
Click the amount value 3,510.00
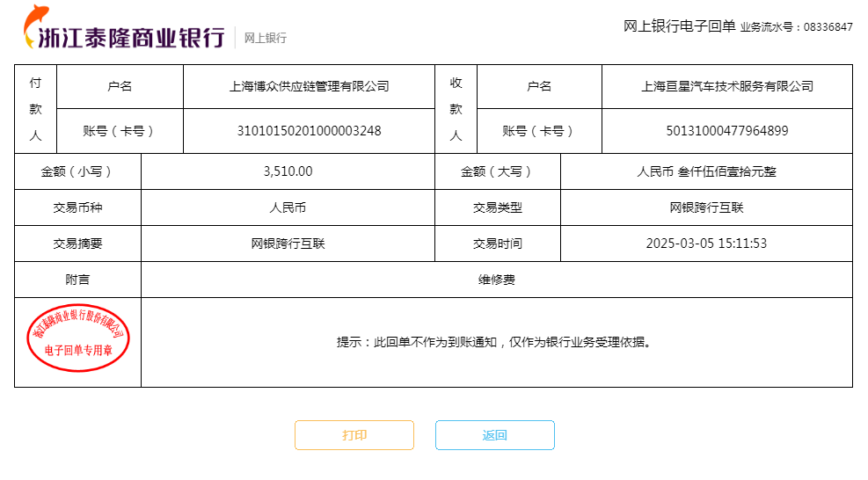click(x=288, y=171)
